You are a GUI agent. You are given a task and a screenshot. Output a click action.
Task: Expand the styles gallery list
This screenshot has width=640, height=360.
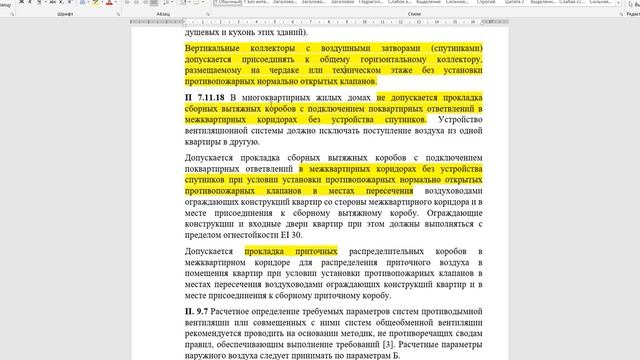[x=619, y=3]
